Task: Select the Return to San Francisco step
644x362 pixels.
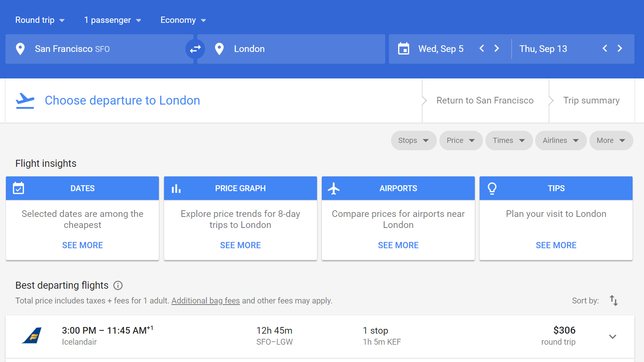Action: [485, 101]
